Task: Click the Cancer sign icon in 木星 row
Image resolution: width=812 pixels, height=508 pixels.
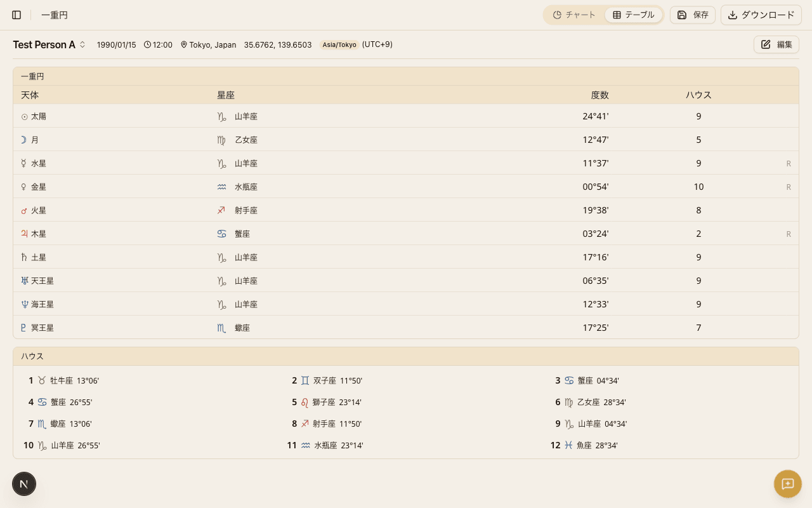Action: coord(221,234)
